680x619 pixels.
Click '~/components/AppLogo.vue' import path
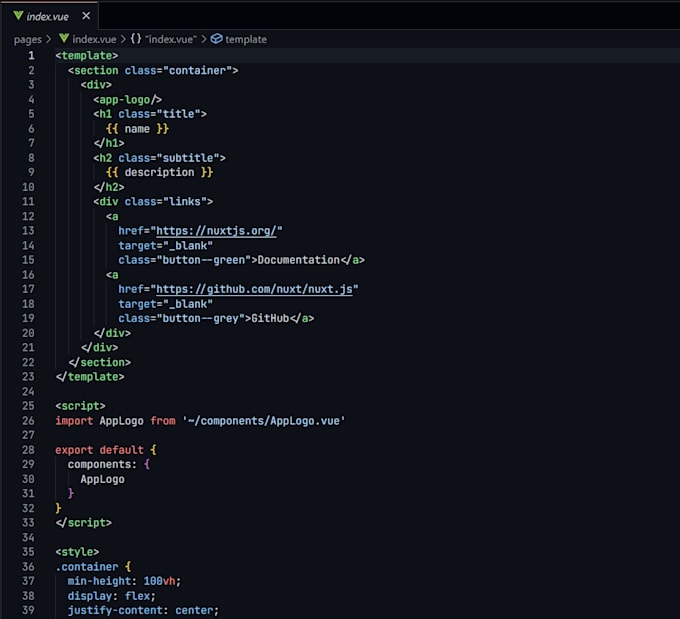point(264,421)
